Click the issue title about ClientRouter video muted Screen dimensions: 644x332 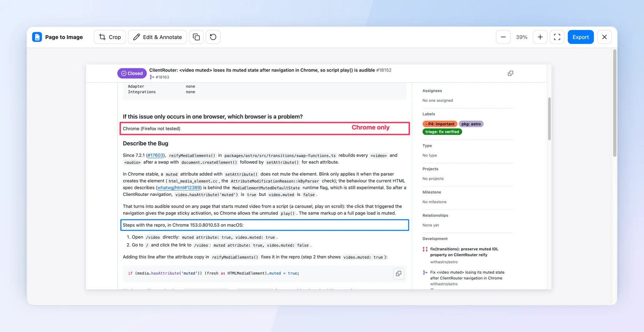click(262, 70)
